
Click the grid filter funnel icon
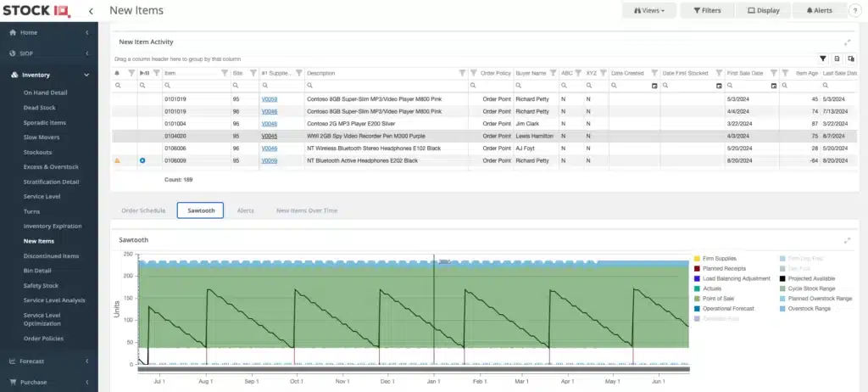click(x=823, y=59)
